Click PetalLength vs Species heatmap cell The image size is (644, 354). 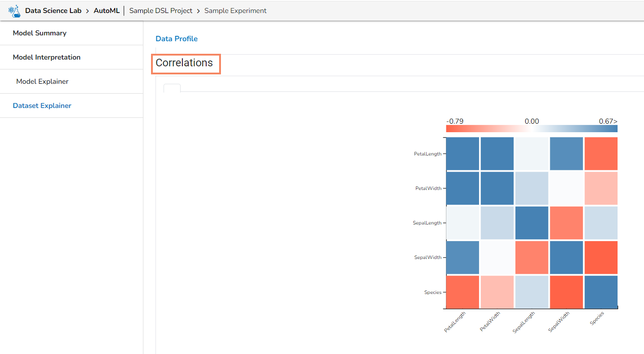click(x=601, y=154)
